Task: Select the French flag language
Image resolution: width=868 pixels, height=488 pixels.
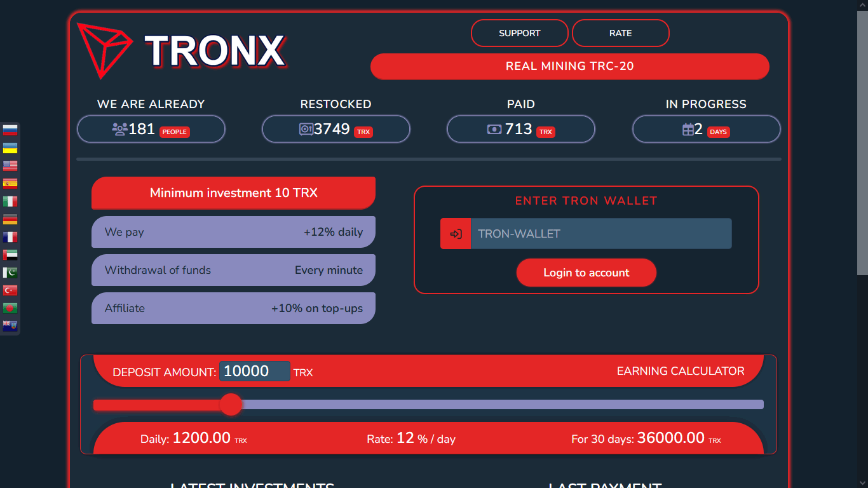Action: tap(10, 237)
